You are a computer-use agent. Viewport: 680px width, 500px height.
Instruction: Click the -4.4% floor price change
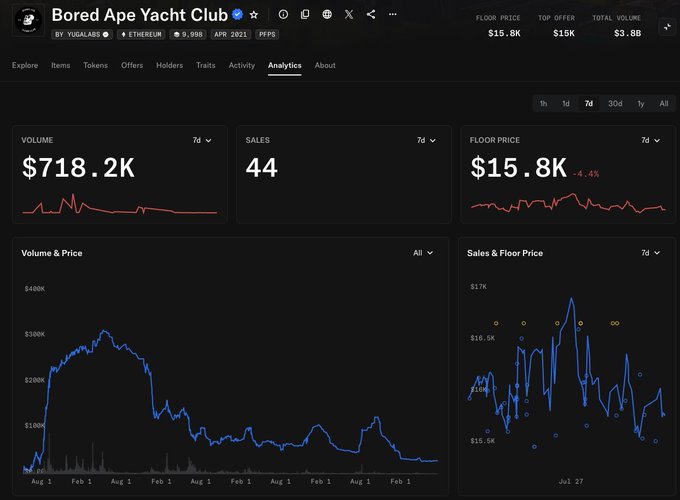pyautogui.click(x=586, y=174)
